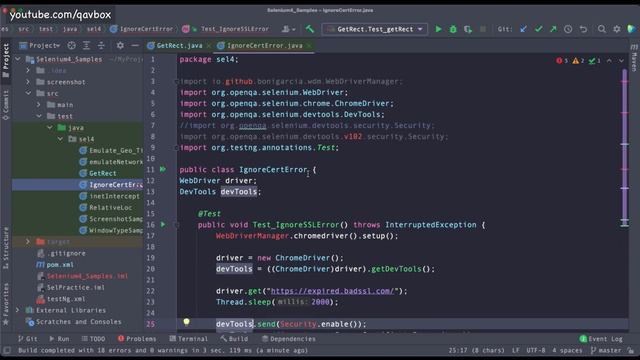Start debugging with the bug icon
The image size is (640, 360).
[x=453, y=29]
